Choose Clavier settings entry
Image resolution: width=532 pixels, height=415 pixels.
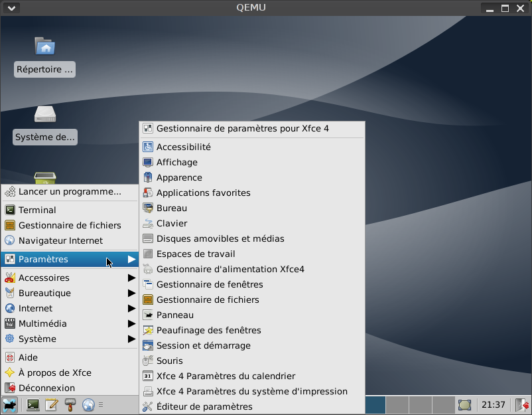point(171,223)
